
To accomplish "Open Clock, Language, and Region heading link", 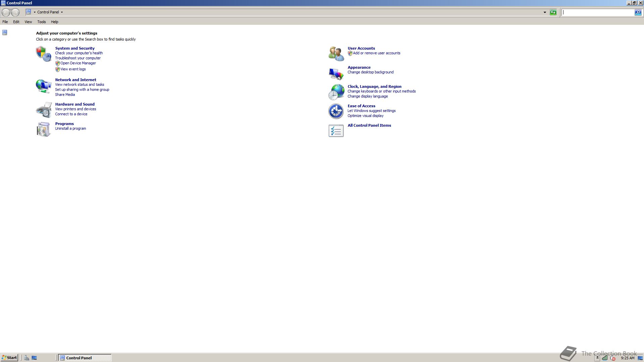I will [374, 86].
